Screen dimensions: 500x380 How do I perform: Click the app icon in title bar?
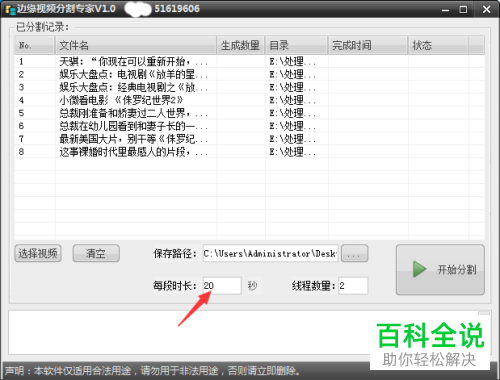pyautogui.click(x=10, y=9)
